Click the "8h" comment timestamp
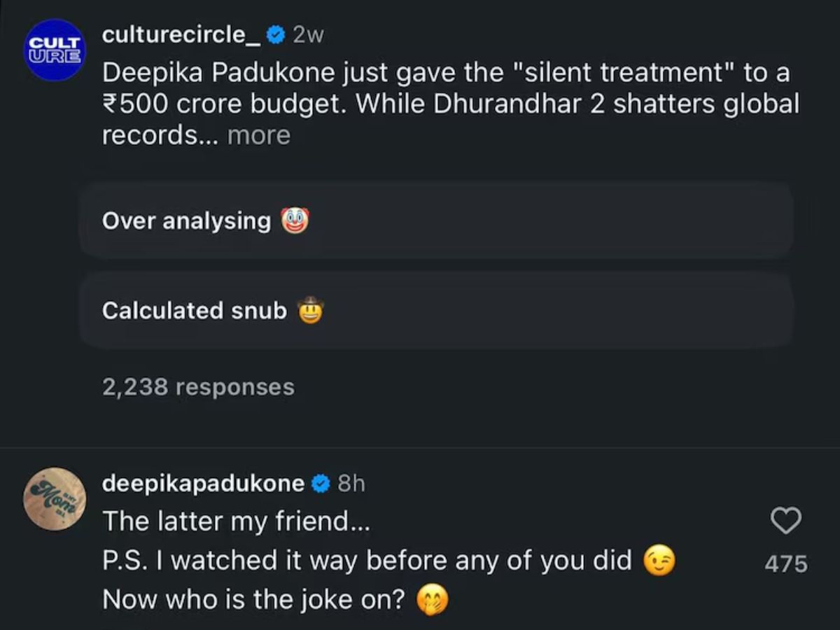This screenshot has height=630, width=840. tap(351, 484)
